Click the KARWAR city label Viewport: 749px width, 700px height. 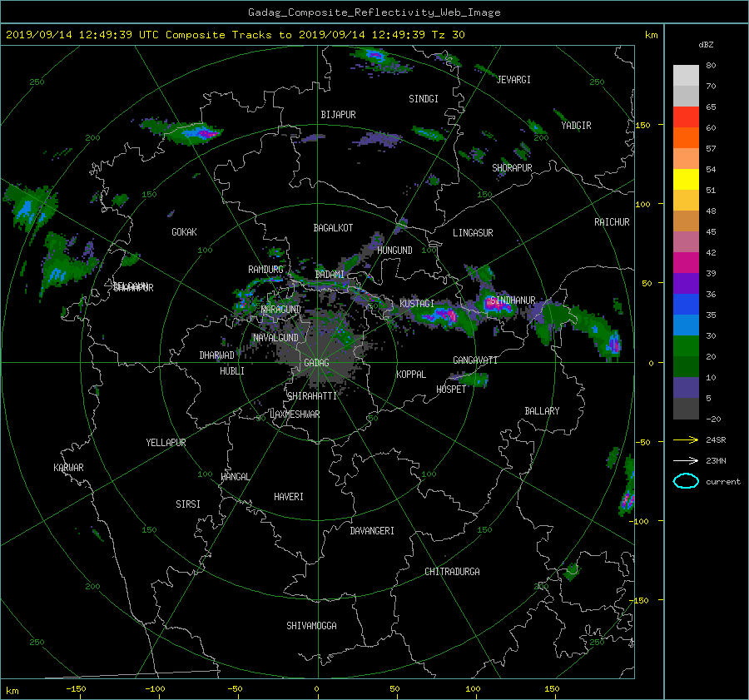coord(68,468)
